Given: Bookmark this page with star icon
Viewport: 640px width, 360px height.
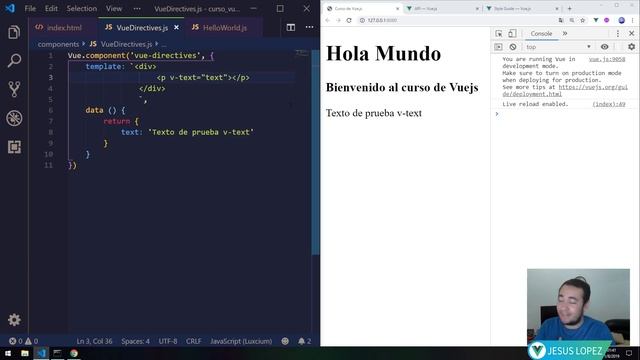Looking at the screenshot, I should tap(583, 20).
